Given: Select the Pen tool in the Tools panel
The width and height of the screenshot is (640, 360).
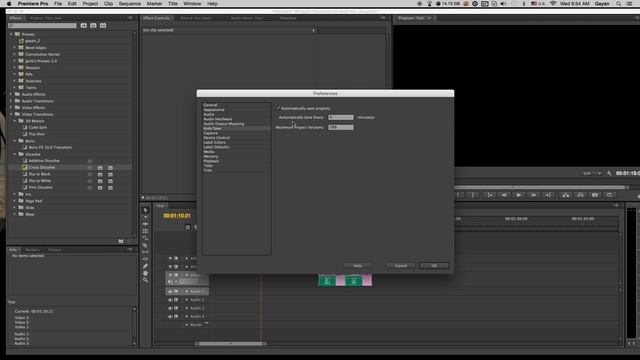Looking at the screenshot, I should (145, 266).
